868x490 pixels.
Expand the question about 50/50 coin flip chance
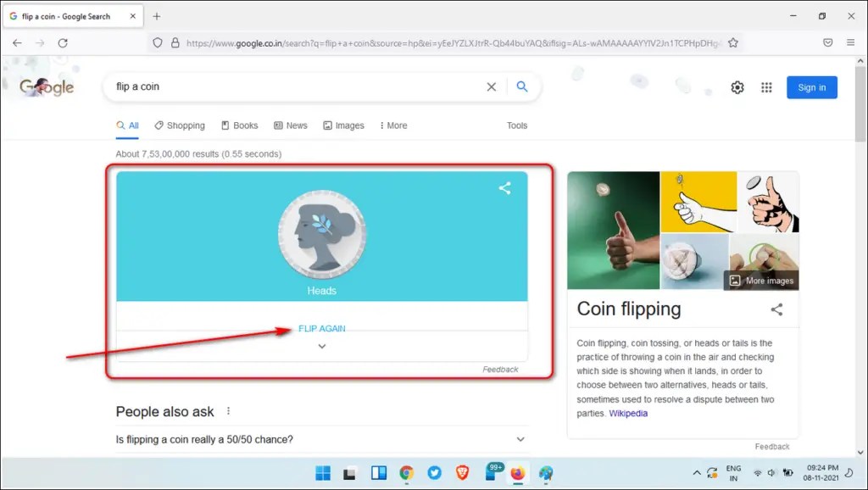click(x=520, y=439)
